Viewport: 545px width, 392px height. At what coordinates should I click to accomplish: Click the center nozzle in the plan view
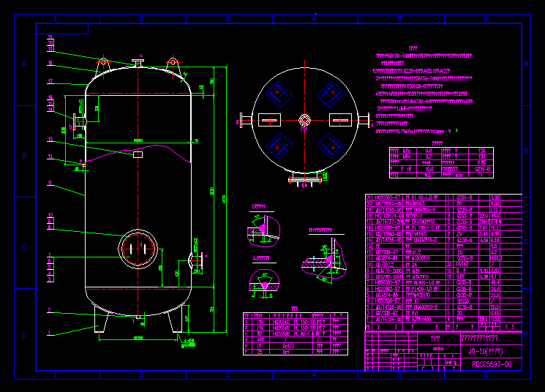pos(303,121)
